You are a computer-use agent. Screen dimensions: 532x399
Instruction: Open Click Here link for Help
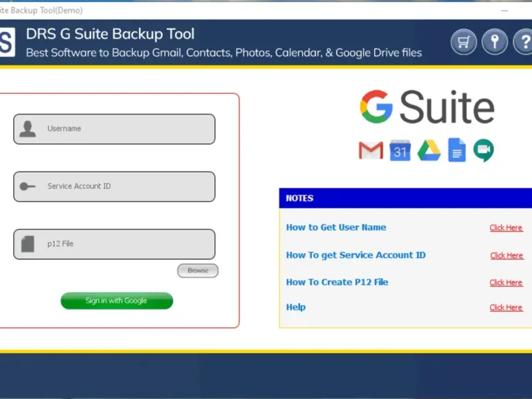tap(506, 307)
